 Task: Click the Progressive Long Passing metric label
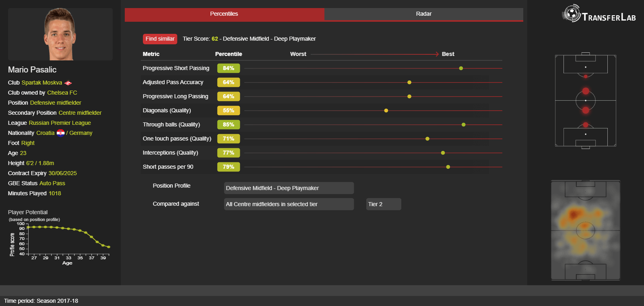[x=175, y=96]
